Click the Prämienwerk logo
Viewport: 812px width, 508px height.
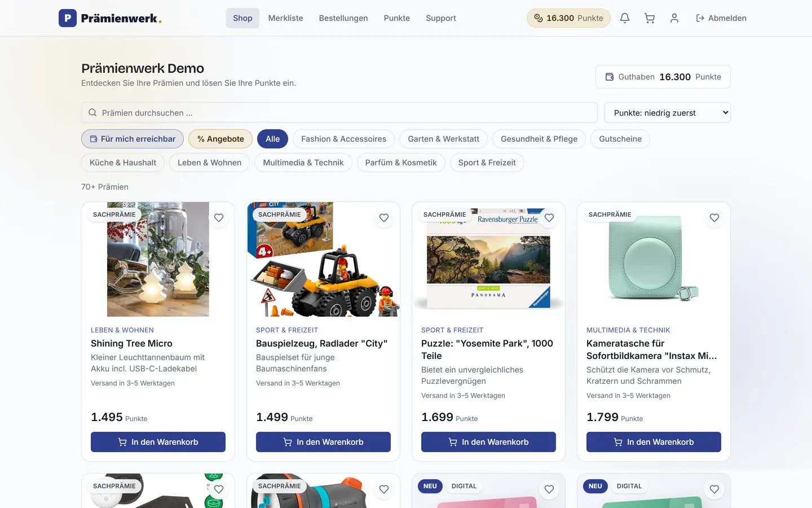110,18
